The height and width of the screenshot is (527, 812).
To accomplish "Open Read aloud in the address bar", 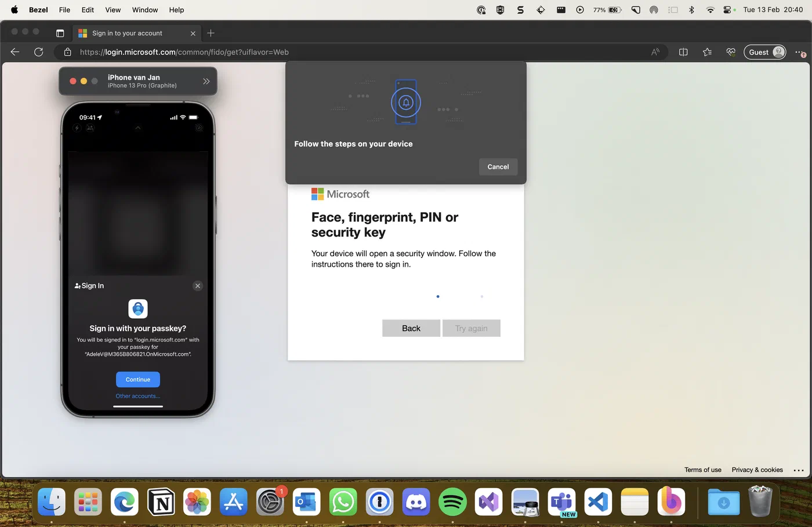I will click(655, 52).
